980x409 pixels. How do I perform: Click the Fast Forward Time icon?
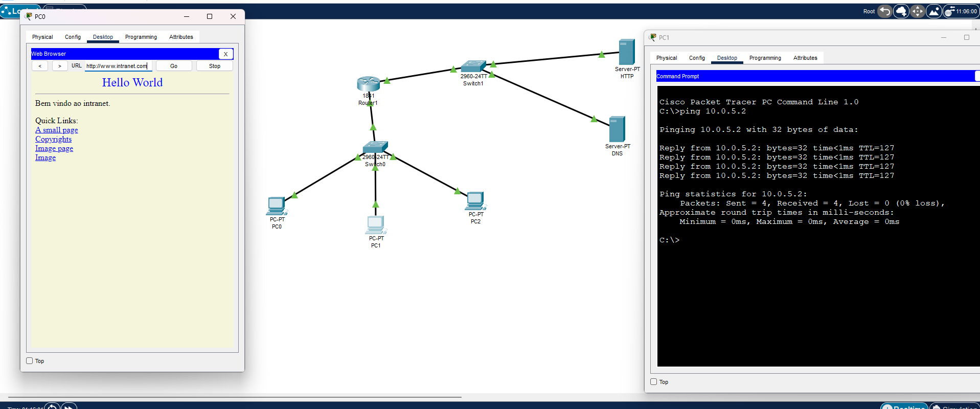[69, 407]
